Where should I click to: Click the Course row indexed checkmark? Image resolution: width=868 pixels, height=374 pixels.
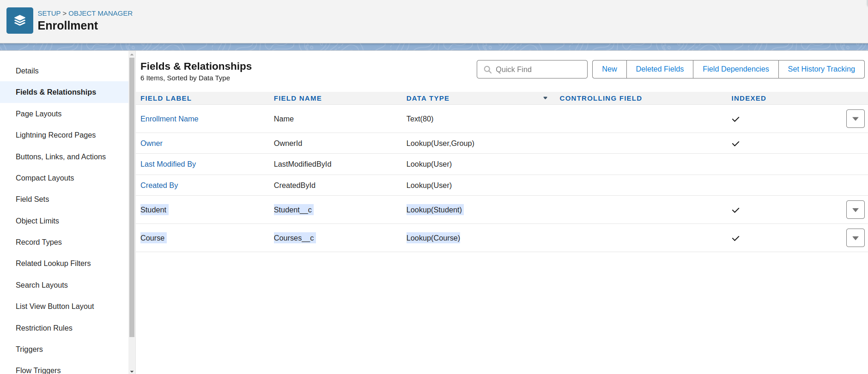click(735, 238)
